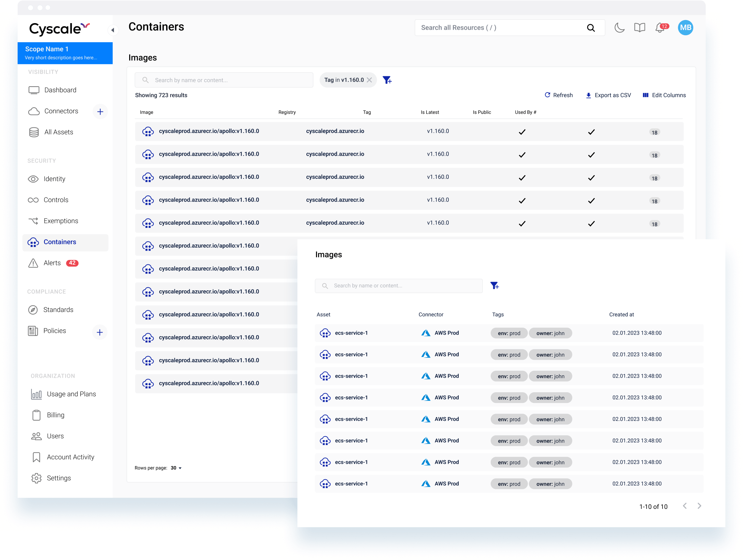The height and width of the screenshot is (560, 743).
Task: Open the documentation book icon
Action: [x=639, y=28]
